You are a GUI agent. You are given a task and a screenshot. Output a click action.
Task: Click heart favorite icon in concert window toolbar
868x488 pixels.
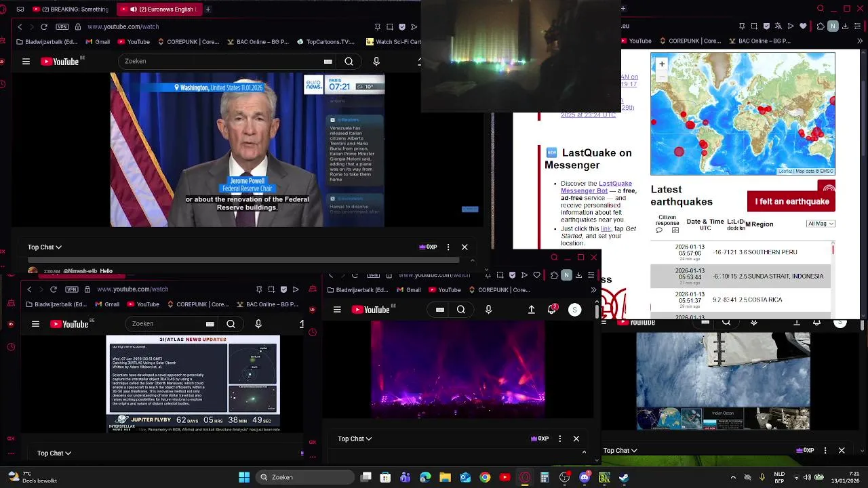click(536, 275)
